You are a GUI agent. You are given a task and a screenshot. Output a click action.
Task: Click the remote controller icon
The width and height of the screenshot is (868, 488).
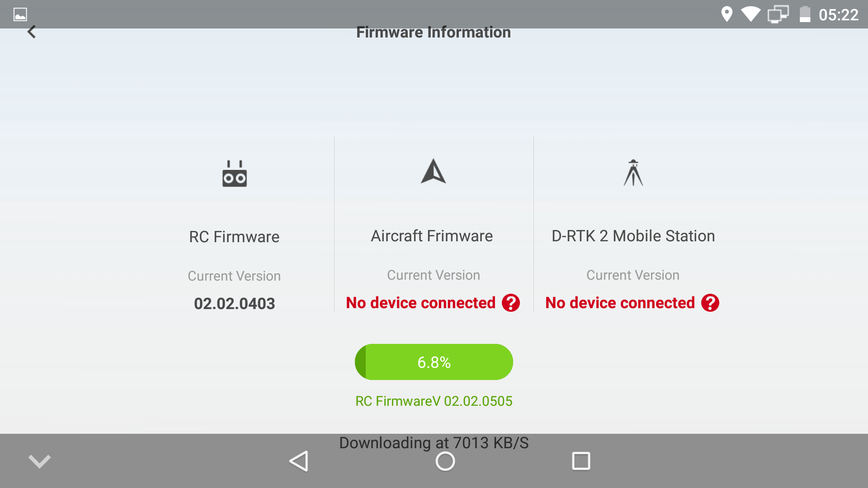(x=234, y=174)
